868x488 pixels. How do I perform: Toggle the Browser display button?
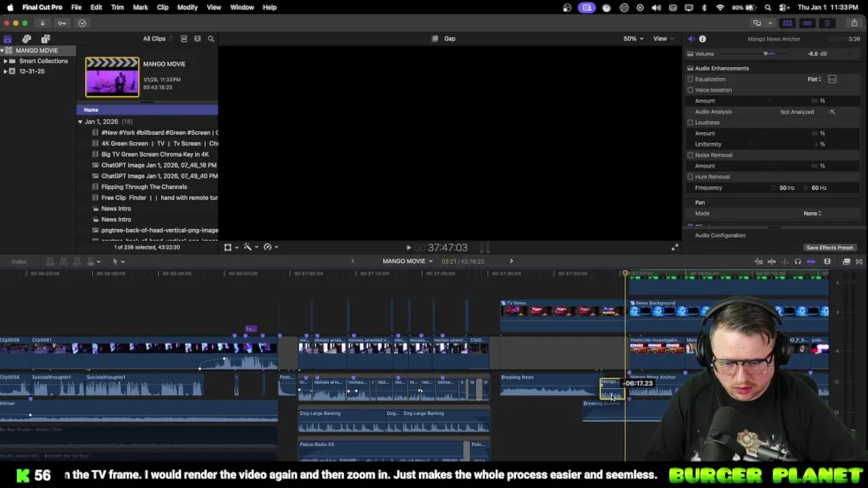(787, 23)
